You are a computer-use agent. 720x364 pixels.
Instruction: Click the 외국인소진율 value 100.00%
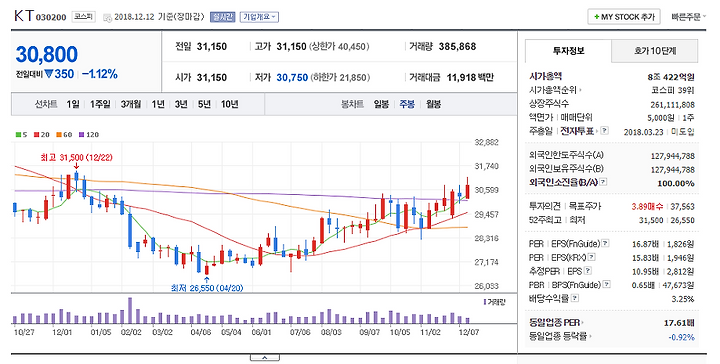676,183
